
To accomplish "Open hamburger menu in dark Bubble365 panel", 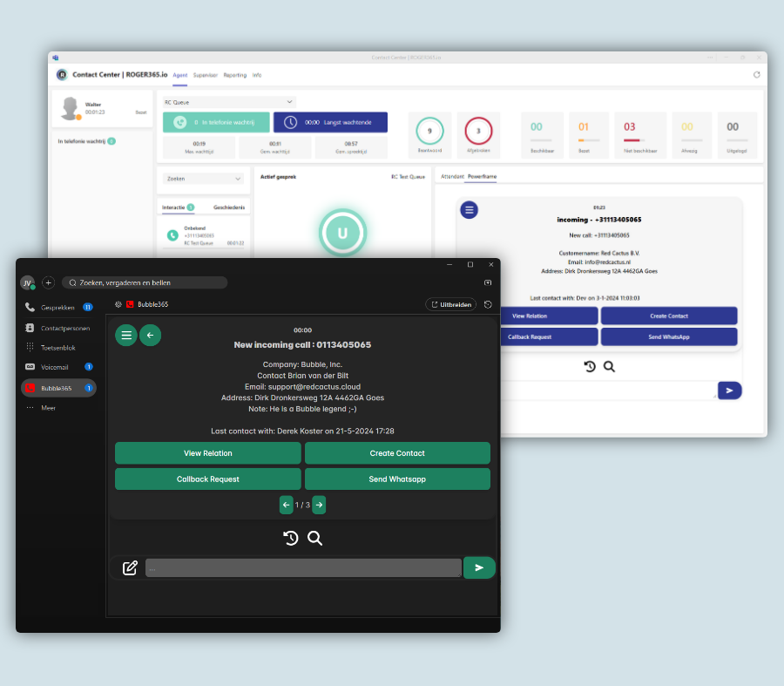I will [126, 336].
